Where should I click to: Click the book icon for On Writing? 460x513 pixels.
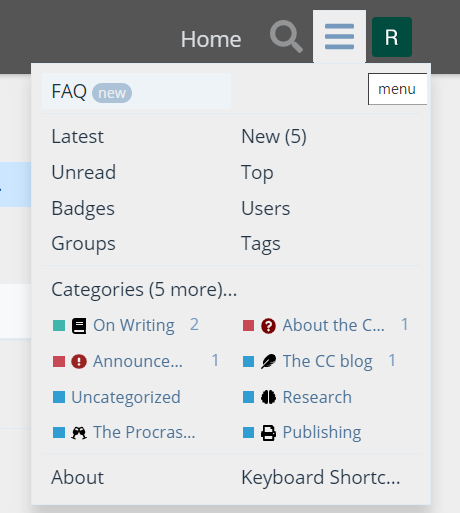(79, 326)
